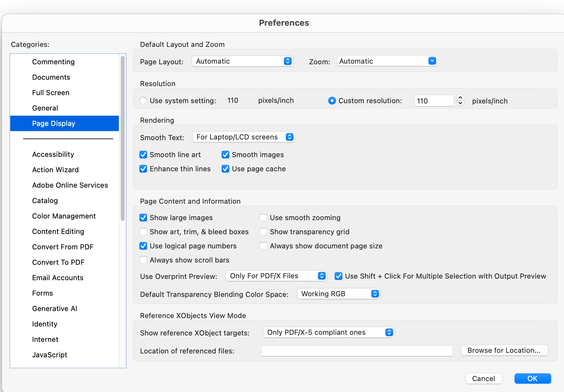Screen dimensions: 564x392
Task: Uncheck Smooth line art
Action: click(143, 155)
